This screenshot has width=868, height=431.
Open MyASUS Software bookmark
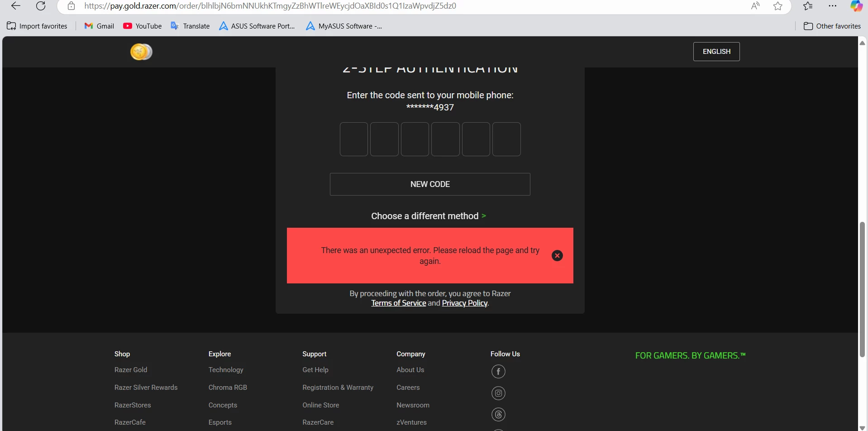tap(344, 26)
